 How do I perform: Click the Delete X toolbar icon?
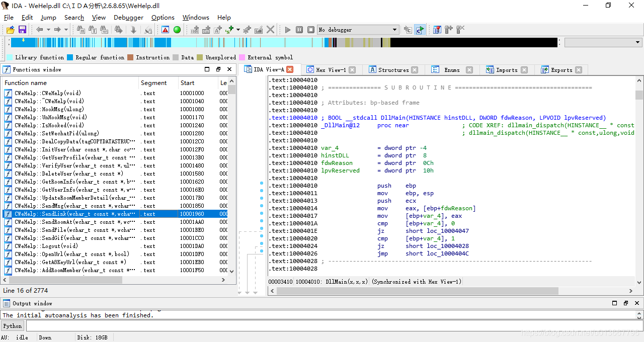(x=271, y=30)
